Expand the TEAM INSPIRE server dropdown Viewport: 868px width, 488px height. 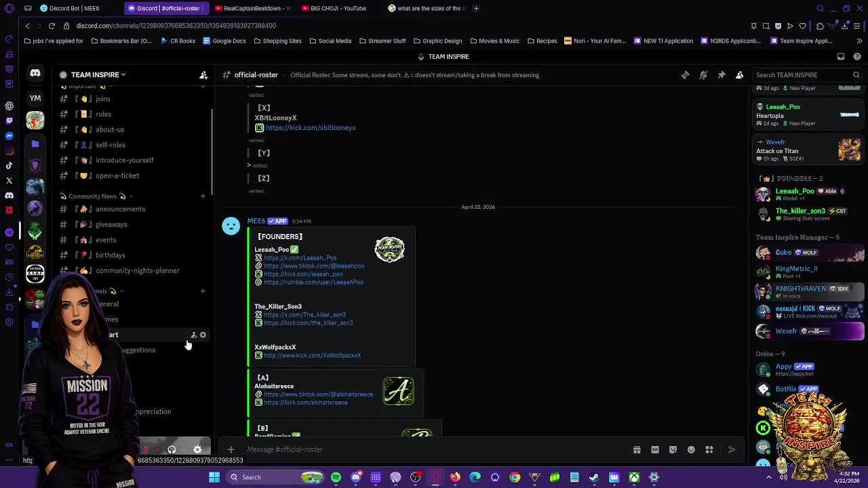(x=98, y=75)
